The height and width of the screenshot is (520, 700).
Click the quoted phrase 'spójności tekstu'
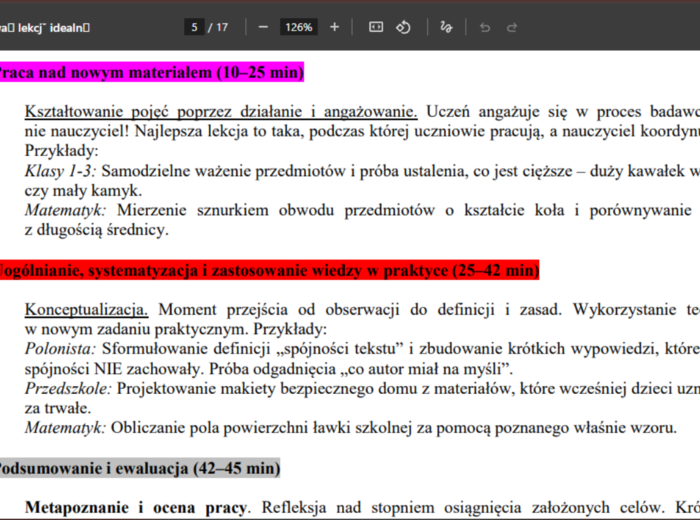[x=340, y=349]
